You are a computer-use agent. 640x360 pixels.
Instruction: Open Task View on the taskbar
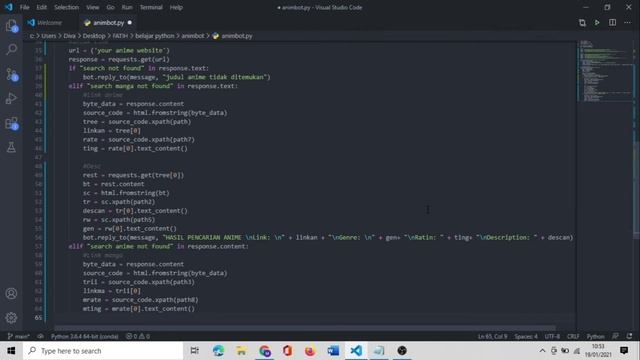pos(195,351)
